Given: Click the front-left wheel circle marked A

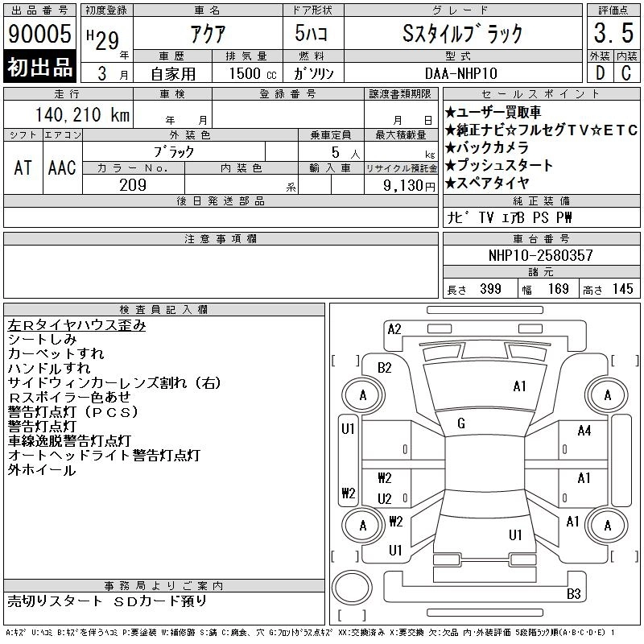Looking at the screenshot, I should click(x=363, y=395).
